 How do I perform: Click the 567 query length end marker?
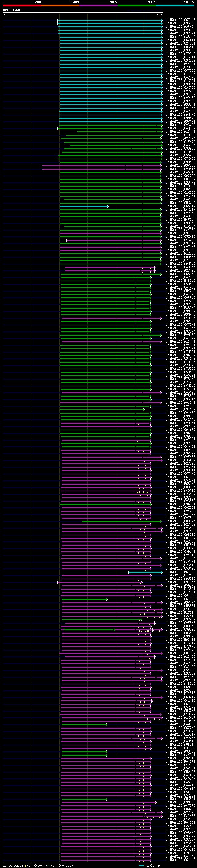[159, 15]
